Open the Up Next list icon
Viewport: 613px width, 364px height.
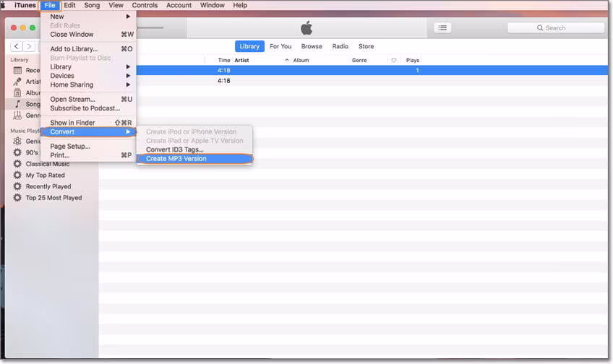pyautogui.click(x=442, y=27)
